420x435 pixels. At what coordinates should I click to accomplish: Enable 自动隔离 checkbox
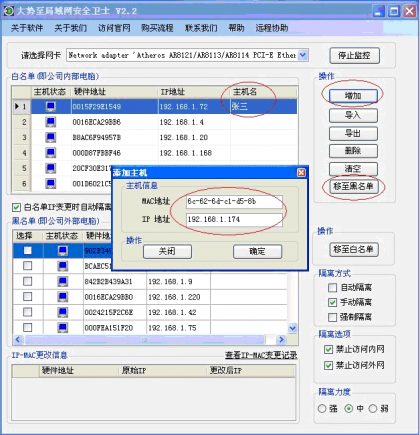(332, 287)
